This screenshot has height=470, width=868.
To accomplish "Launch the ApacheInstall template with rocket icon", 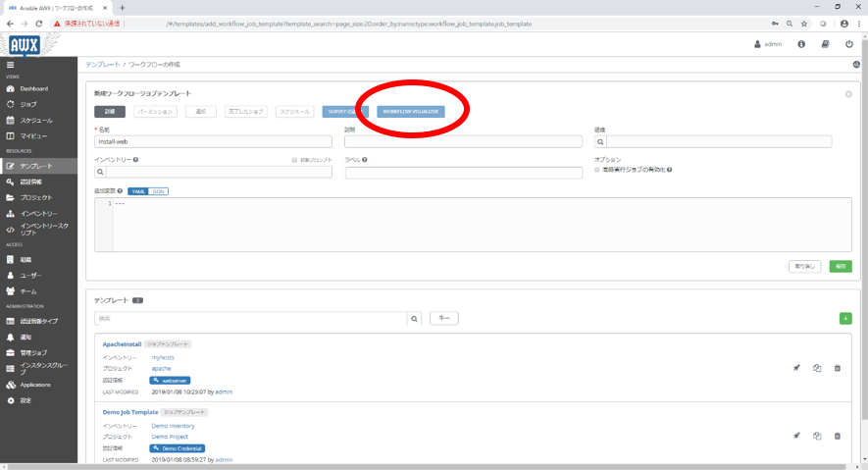I will [797, 368].
